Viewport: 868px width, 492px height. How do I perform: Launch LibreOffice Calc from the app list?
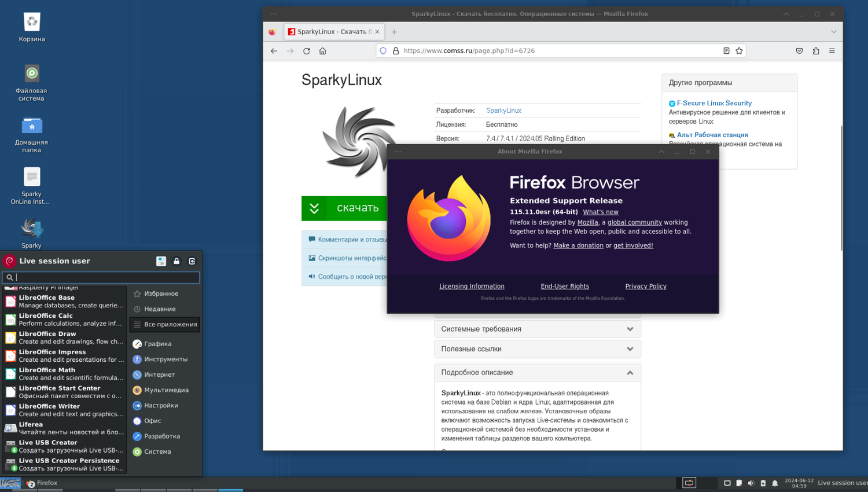point(64,320)
